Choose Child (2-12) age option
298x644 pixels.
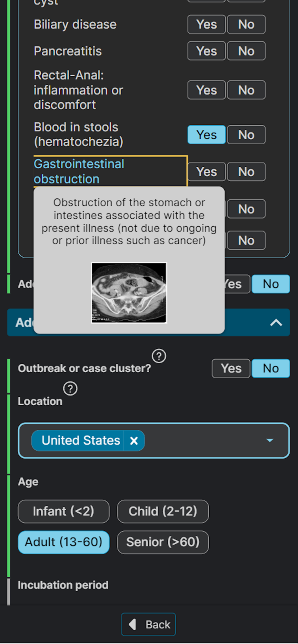click(x=163, y=511)
